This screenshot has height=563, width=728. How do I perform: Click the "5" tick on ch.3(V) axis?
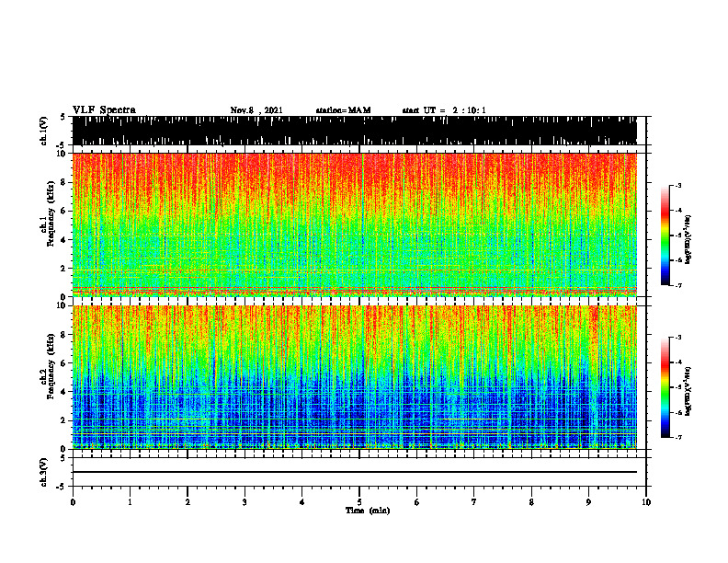click(63, 458)
